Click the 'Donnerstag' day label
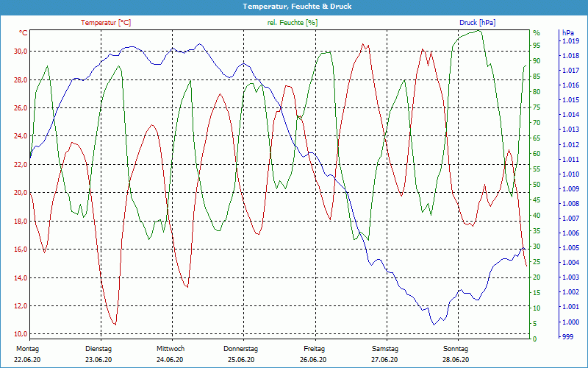Viewport: 588px width, 368px height. [241, 349]
